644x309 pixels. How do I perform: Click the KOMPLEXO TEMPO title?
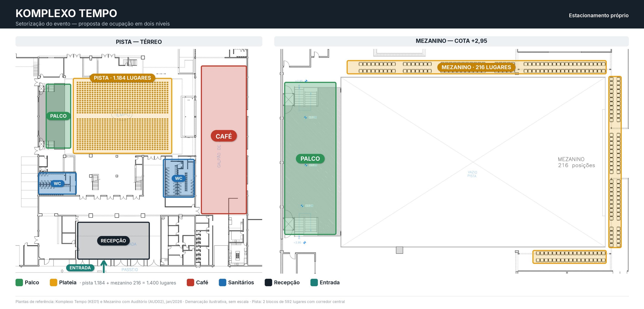[66, 13]
